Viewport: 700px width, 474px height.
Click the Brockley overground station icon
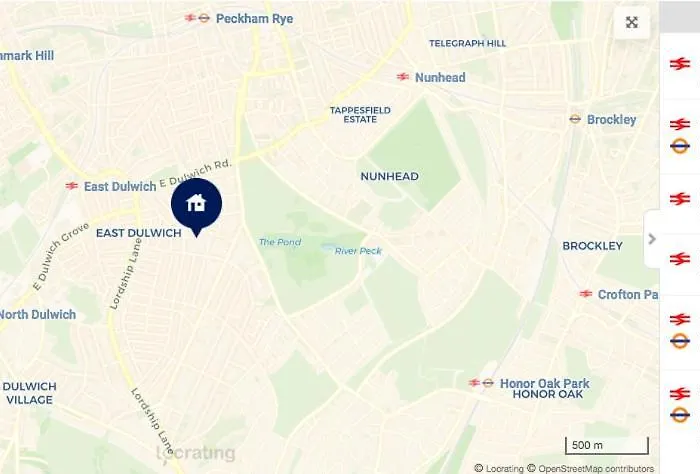[575, 119]
